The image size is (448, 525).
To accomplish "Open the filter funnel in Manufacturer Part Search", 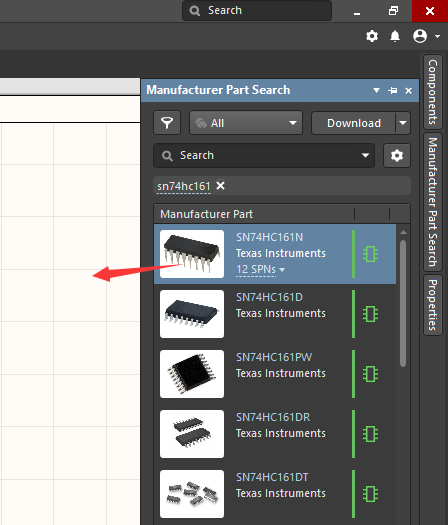I will 167,123.
